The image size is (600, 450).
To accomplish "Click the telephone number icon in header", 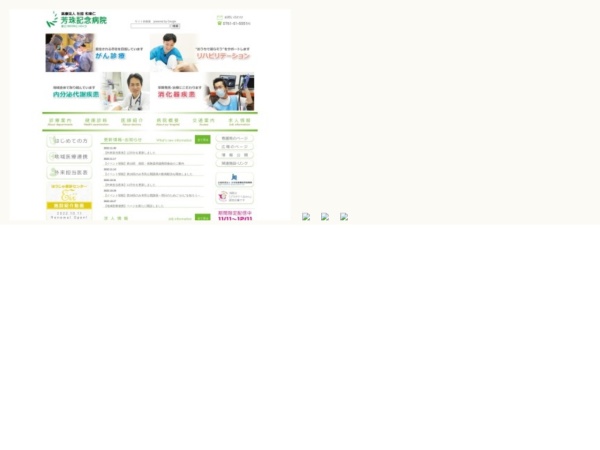I will (x=220, y=23).
